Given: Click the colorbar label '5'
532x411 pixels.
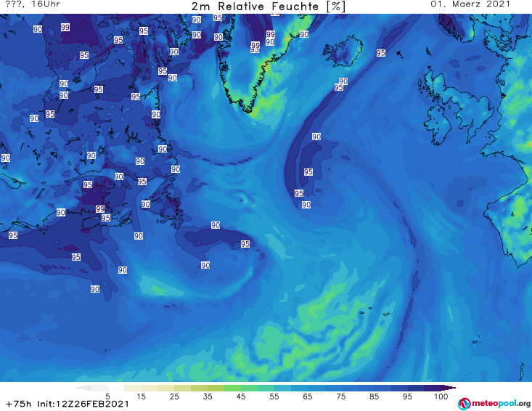Looking at the screenshot, I should click(x=107, y=396).
